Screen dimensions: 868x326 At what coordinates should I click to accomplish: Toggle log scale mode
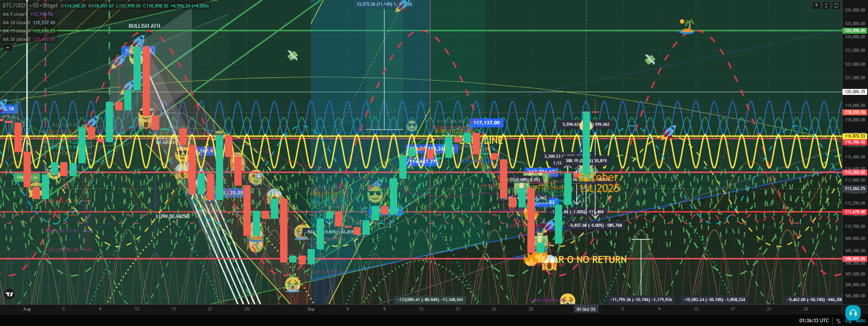(849, 321)
